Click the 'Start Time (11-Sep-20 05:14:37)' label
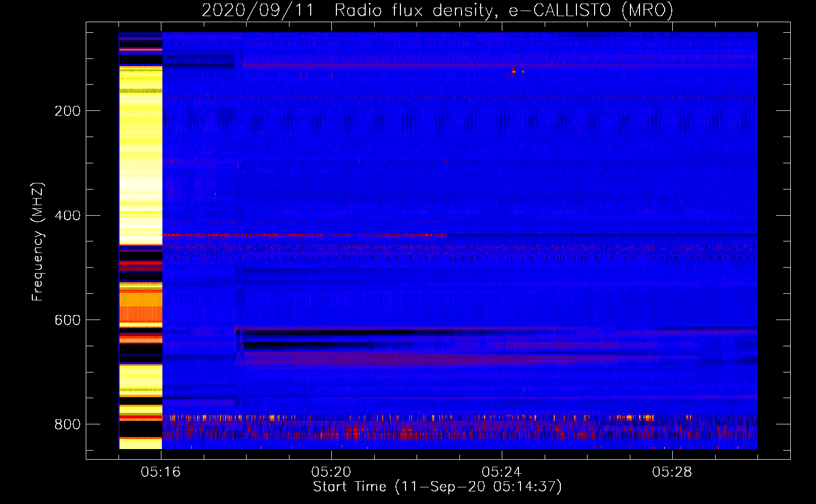The height and width of the screenshot is (504, 816). (x=437, y=487)
